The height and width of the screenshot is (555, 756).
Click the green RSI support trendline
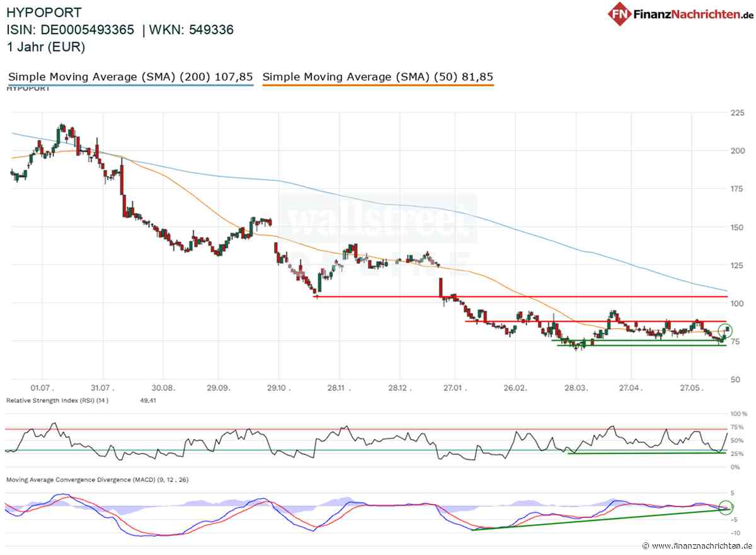pyautogui.click(x=646, y=453)
